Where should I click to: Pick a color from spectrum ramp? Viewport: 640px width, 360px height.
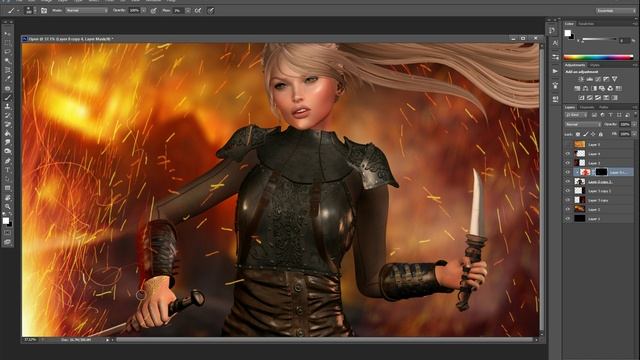point(598,58)
